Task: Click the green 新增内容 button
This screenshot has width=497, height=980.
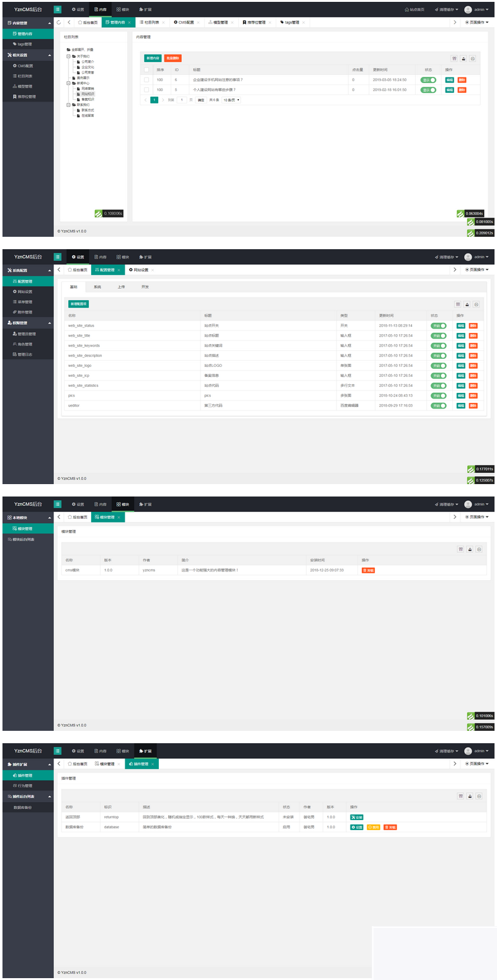Action: click(x=153, y=58)
